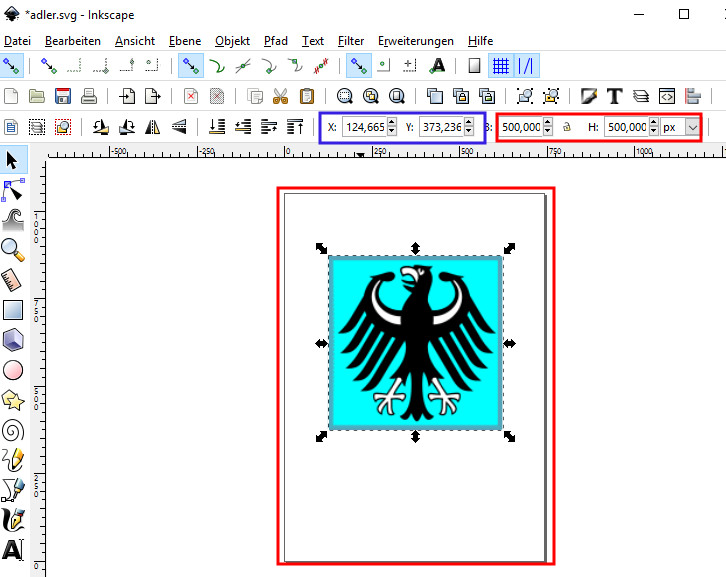Select the Rectangle tool
Image resolution: width=726 pixels, height=577 pixels.
click(13, 310)
